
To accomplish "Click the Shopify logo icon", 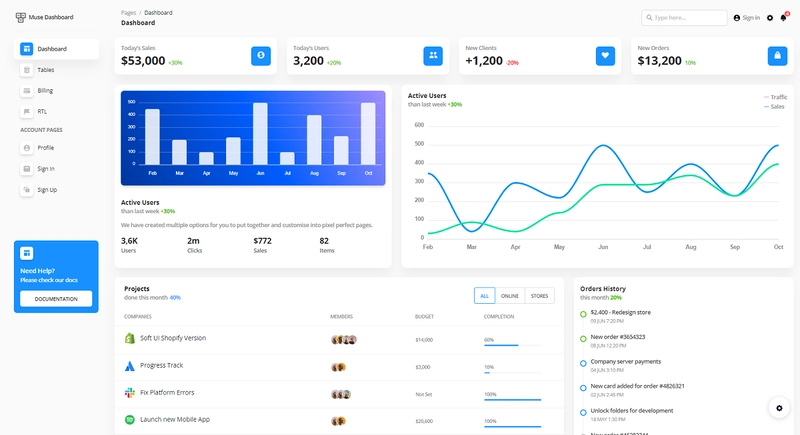I will [130, 338].
